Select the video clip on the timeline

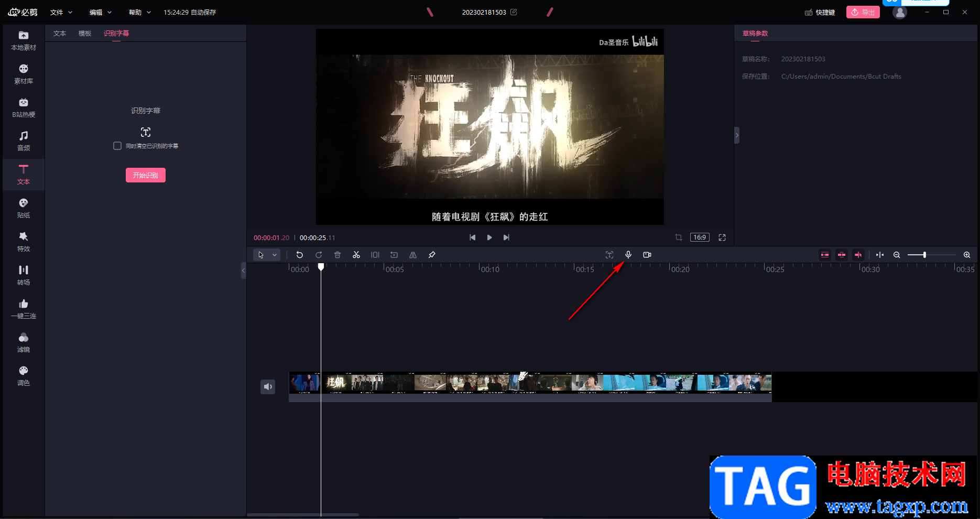[x=530, y=386]
